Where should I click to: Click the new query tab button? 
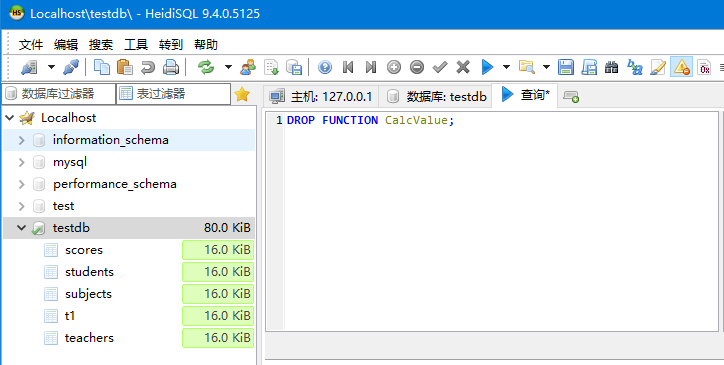[x=571, y=97]
